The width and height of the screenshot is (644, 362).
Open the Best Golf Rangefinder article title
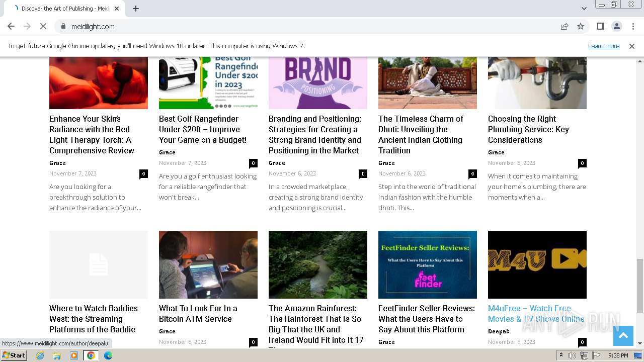pos(203,129)
